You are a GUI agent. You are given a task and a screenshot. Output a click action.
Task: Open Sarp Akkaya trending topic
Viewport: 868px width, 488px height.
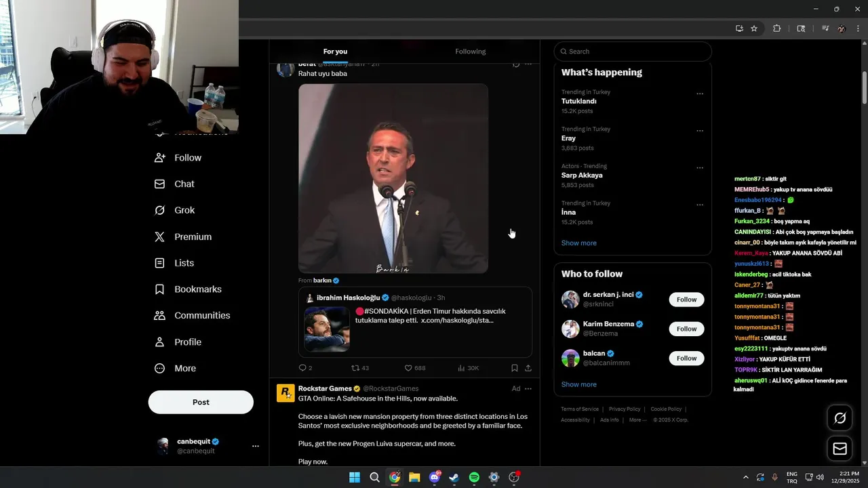click(582, 175)
